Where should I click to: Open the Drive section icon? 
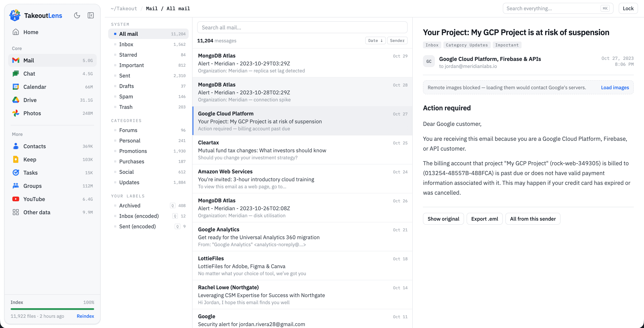(16, 100)
